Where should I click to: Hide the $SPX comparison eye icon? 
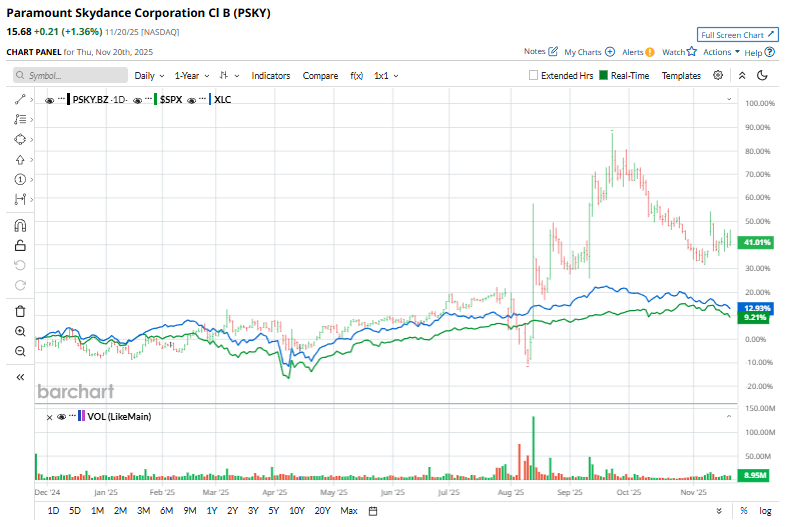click(137, 100)
